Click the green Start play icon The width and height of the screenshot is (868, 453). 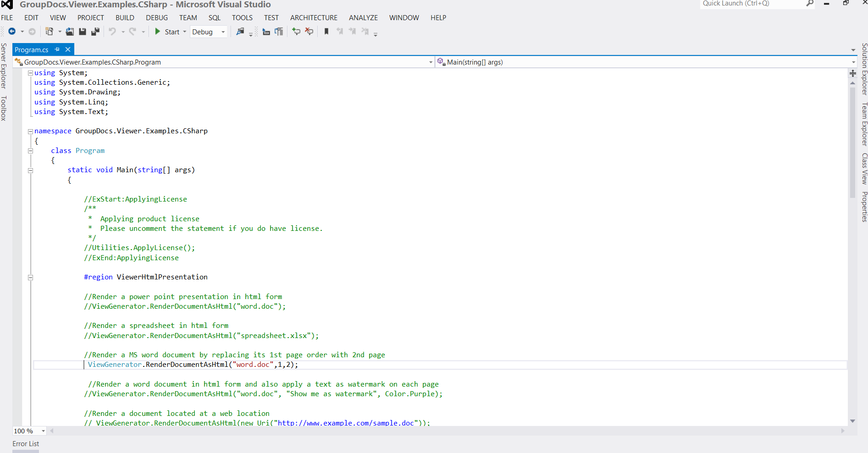click(x=157, y=31)
